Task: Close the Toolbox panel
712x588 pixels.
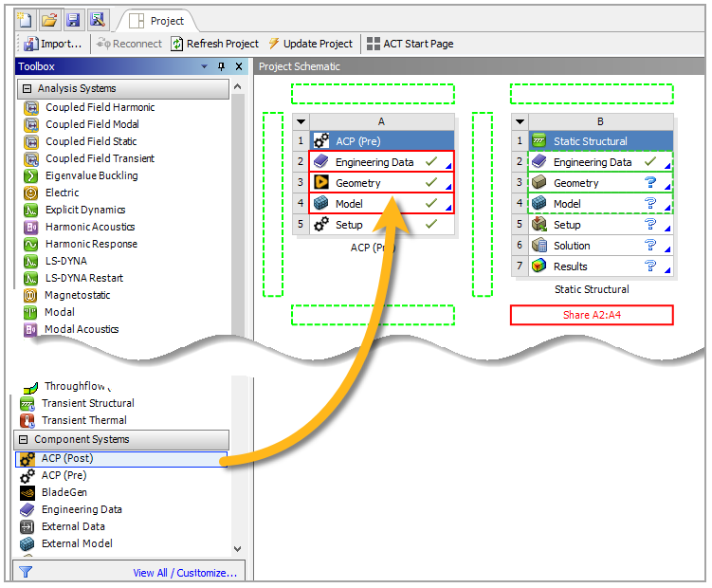Action: coord(239,66)
